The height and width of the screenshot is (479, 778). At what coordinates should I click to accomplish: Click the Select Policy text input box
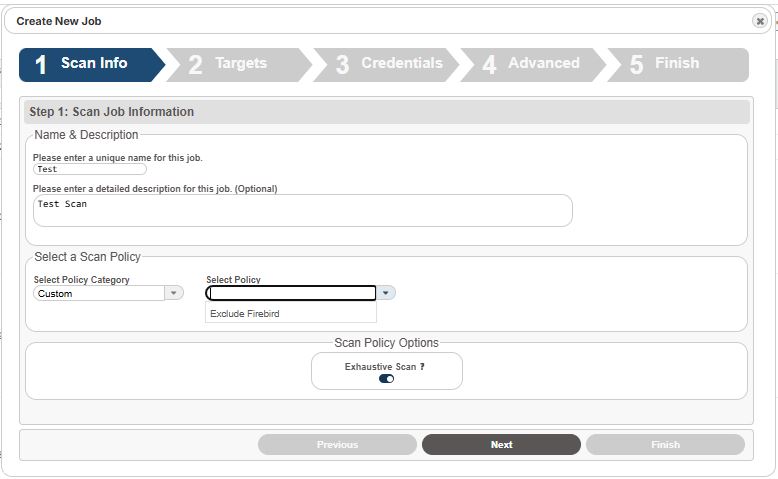291,293
